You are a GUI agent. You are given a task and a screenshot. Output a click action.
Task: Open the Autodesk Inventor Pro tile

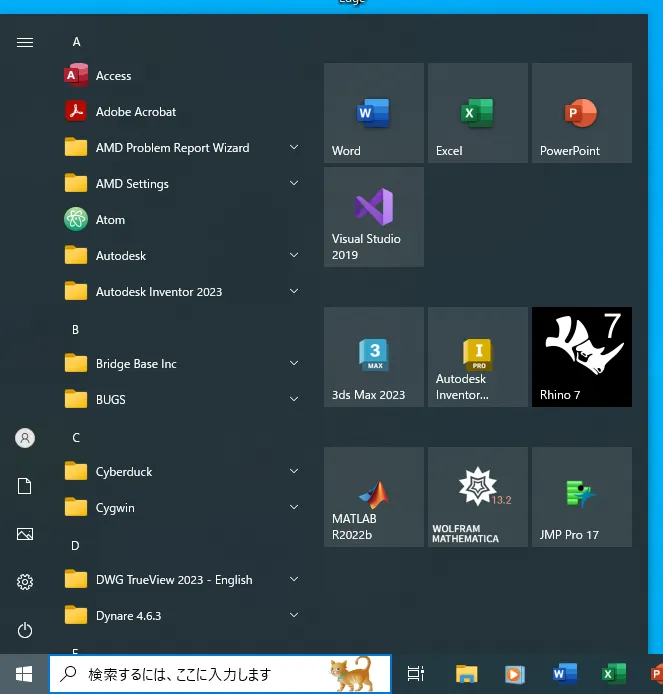click(477, 357)
